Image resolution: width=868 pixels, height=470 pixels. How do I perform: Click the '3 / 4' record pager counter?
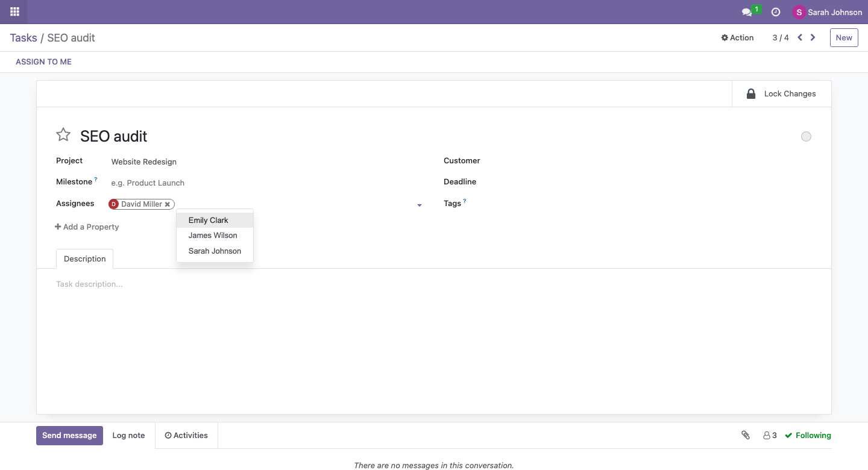pyautogui.click(x=781, y=37)
